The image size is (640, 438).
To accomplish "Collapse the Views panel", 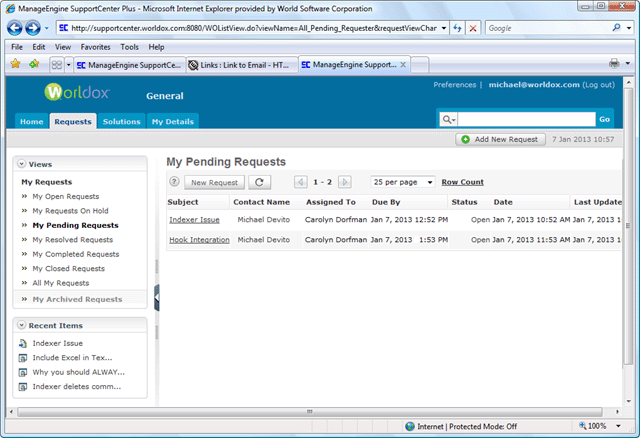I will (22, 164).
